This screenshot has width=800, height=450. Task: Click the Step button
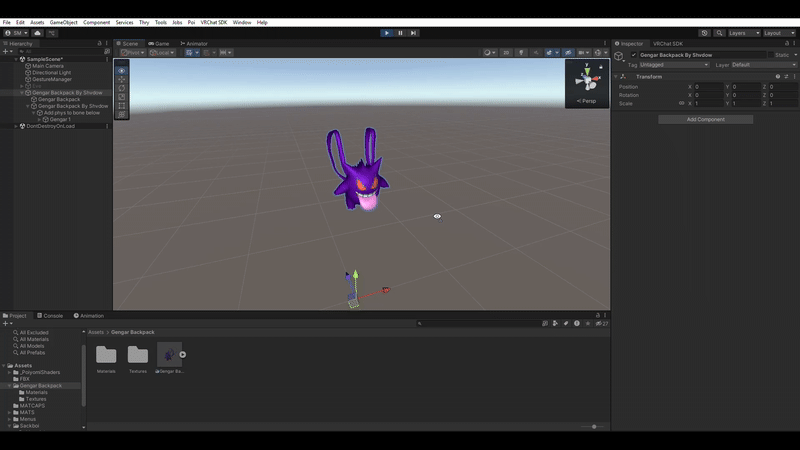tap(414, 33)
